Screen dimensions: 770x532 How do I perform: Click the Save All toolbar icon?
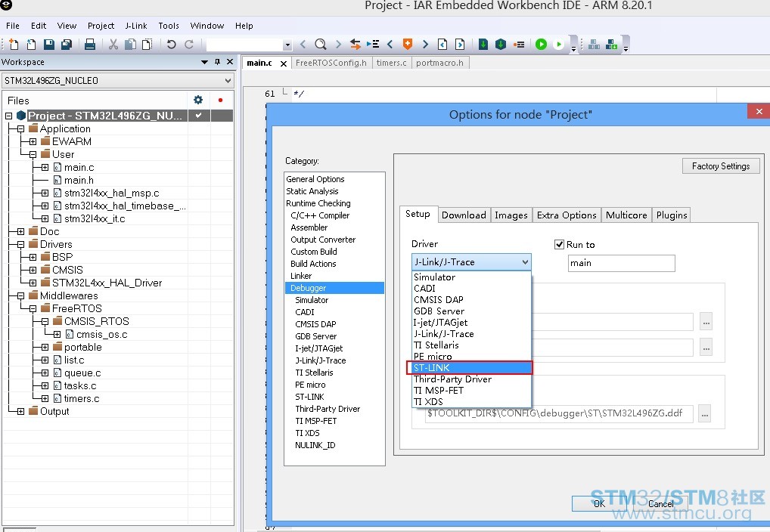pos(67,44)
